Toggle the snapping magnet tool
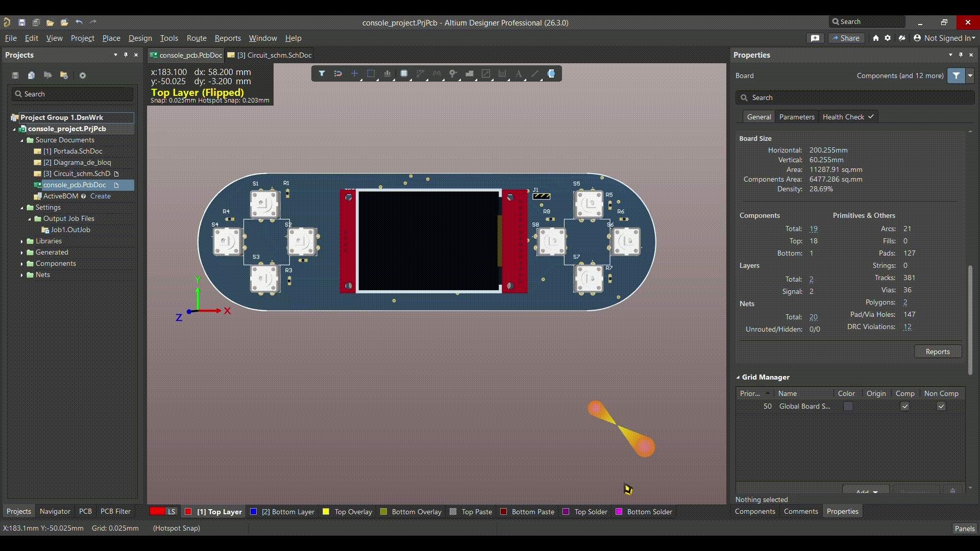Viewport: 980px width, 551px height. point(338,73)
